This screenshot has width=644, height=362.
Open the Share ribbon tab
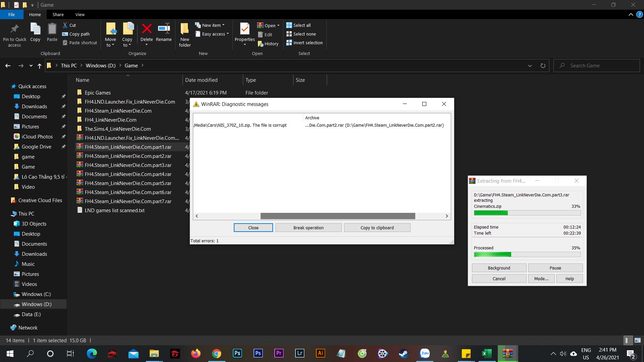coord(58,14)
